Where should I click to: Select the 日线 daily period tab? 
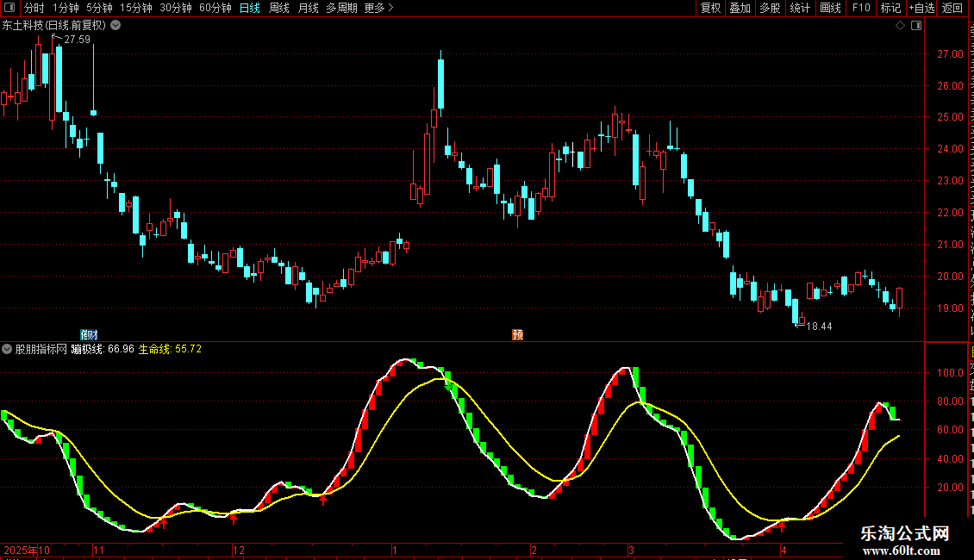250,8
